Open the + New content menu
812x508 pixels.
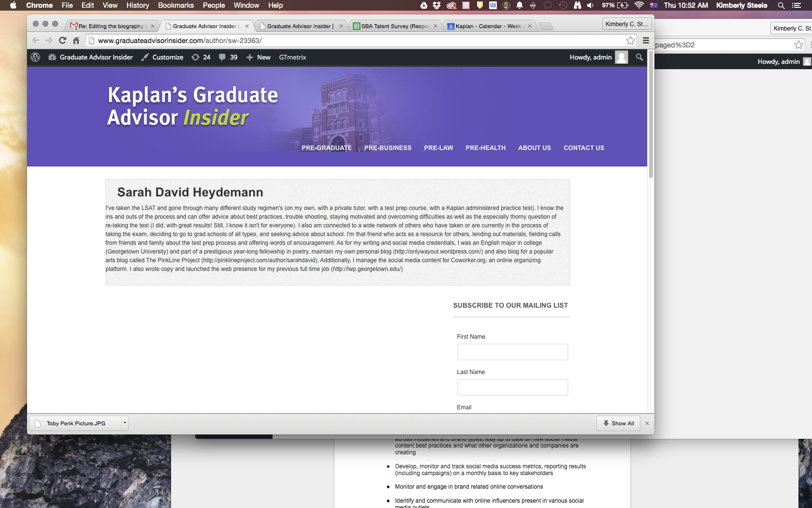click(259, 57)
